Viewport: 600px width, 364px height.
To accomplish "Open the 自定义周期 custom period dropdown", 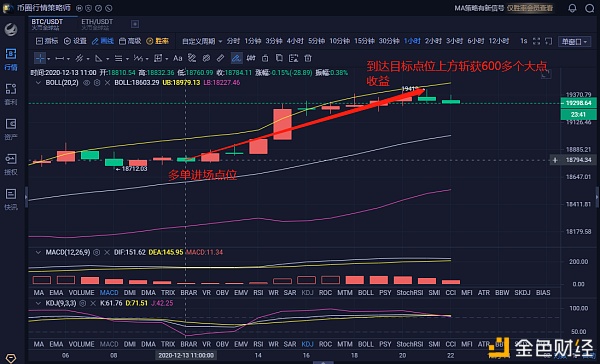I will [x=202, y=41].
